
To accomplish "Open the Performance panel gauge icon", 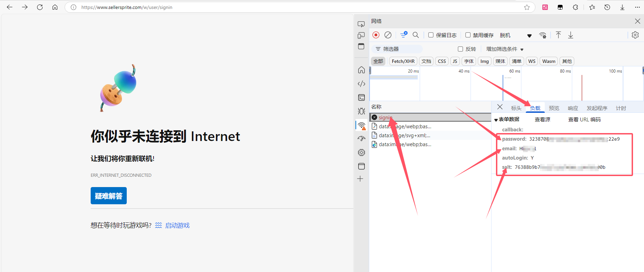I will click(361, 139).
